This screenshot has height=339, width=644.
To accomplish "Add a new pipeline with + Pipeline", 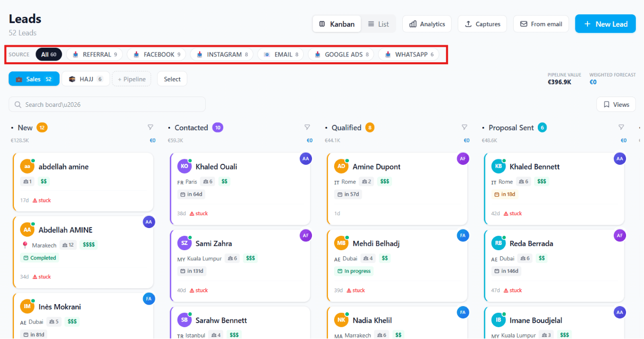I will 131,79.
